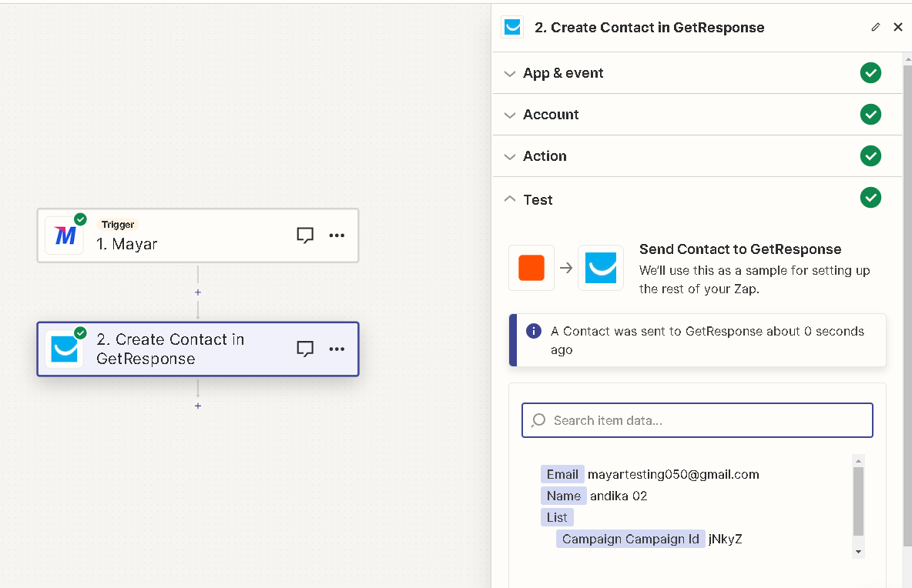
Task: Click GetResponse icon in Test section
Action: 601,268
